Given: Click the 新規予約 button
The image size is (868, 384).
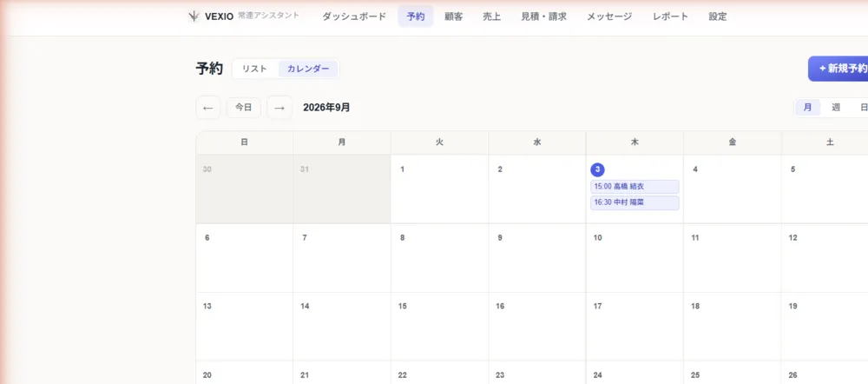Looking at the screenshot, I should [838, 69].
